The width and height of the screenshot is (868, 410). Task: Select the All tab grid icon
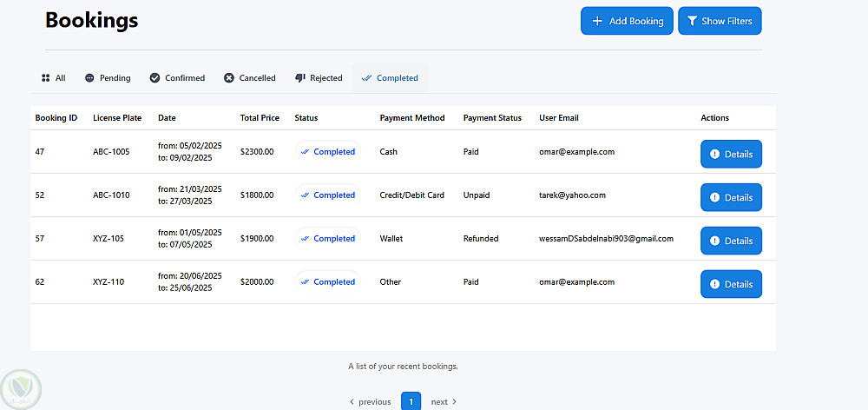[46, 78]
